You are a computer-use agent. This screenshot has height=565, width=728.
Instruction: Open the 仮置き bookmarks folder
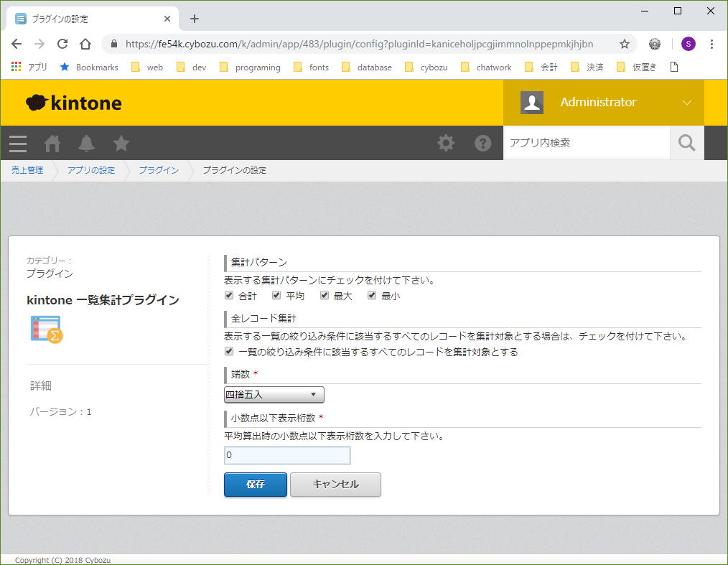pos(637,67)
